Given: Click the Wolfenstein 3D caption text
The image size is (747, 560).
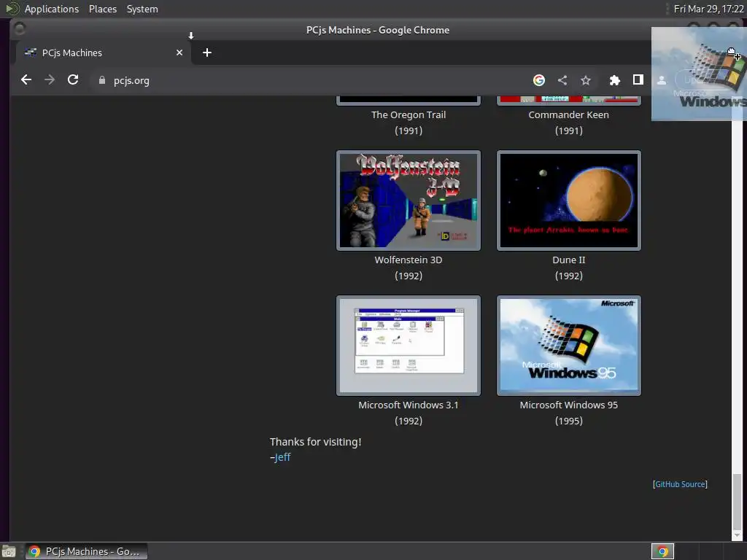Looking at the screenshot, I should pos(409,260).
